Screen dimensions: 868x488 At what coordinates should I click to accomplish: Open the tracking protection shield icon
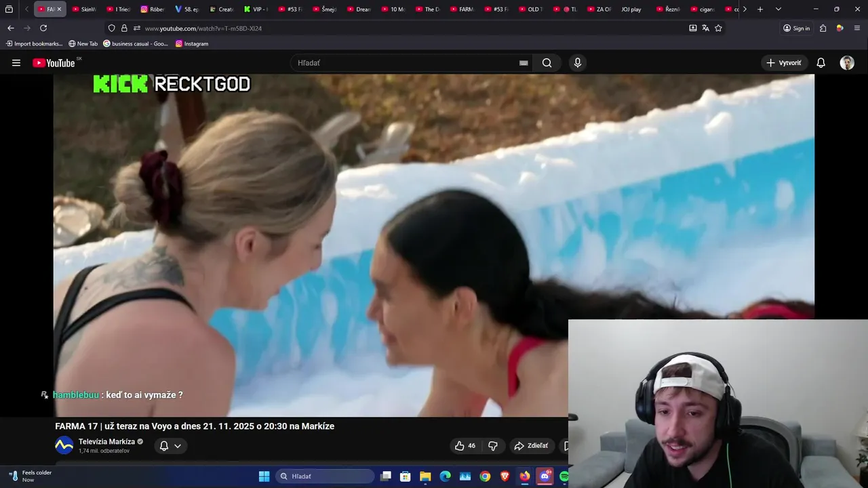click(x=111, y=28)
